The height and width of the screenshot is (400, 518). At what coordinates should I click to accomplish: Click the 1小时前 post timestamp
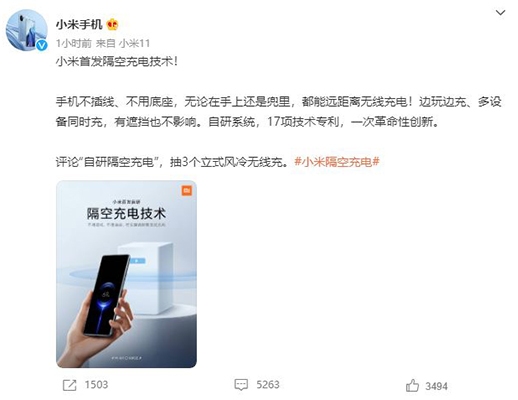click(x=74, y=43)
